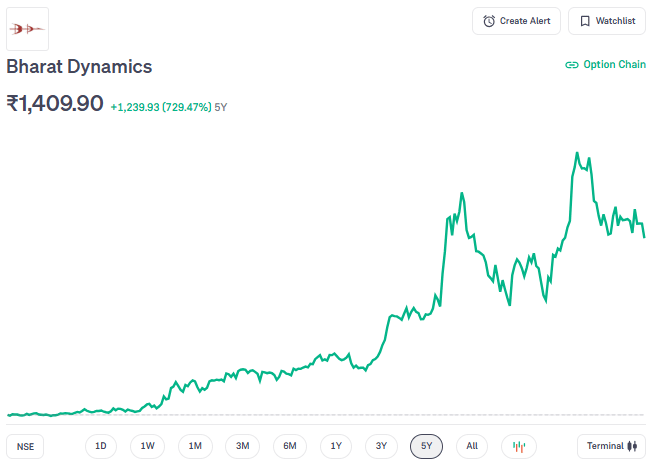Select the 1D time range
664x473 pixels.
coord(101,446)
